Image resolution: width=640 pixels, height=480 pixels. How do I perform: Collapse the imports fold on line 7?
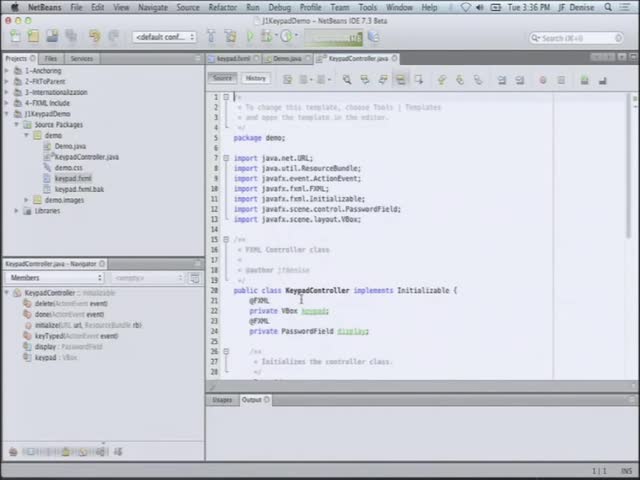tap(226, 158)
